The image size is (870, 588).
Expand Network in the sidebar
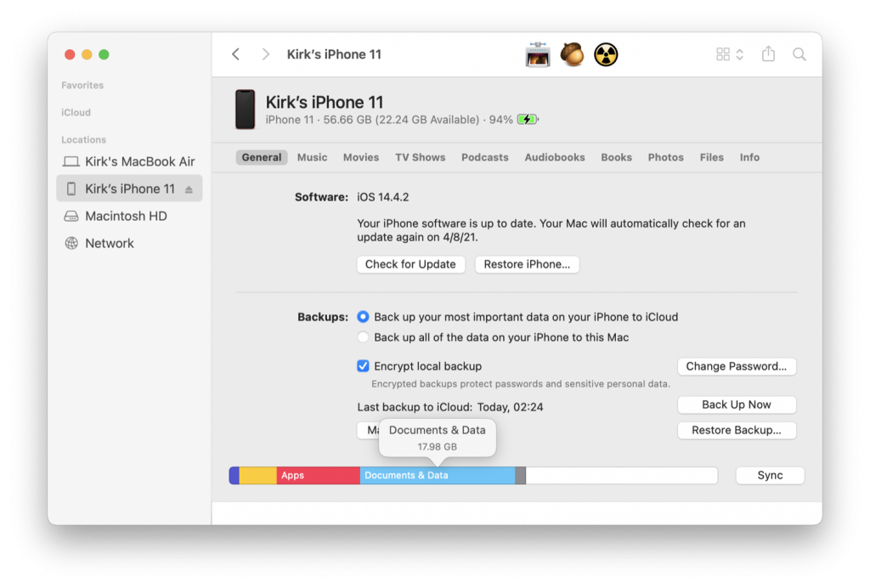pyautogui.click(x=109, y=243)
